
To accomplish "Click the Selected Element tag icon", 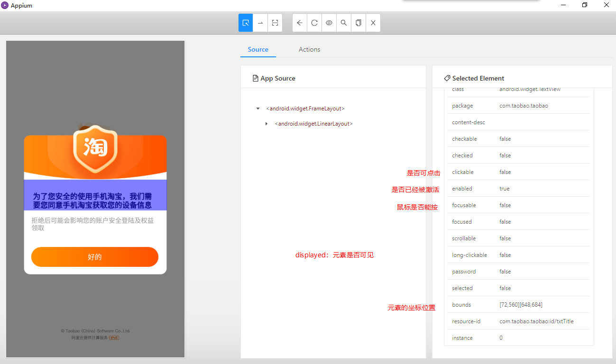I will 447,78.
